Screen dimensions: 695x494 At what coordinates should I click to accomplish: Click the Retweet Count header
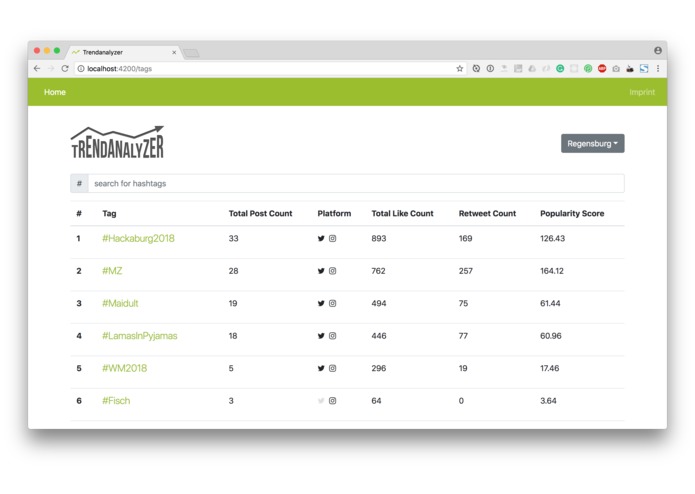[x=488, y=214]
